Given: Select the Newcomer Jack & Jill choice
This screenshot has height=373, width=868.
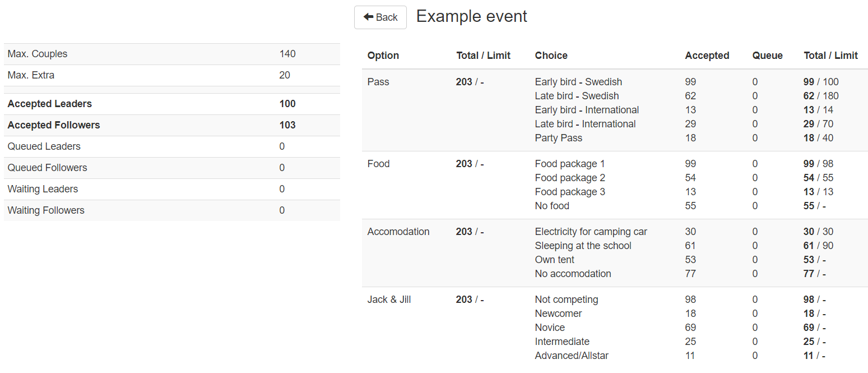Looking at the screenshot, I should tap(558, 314).
